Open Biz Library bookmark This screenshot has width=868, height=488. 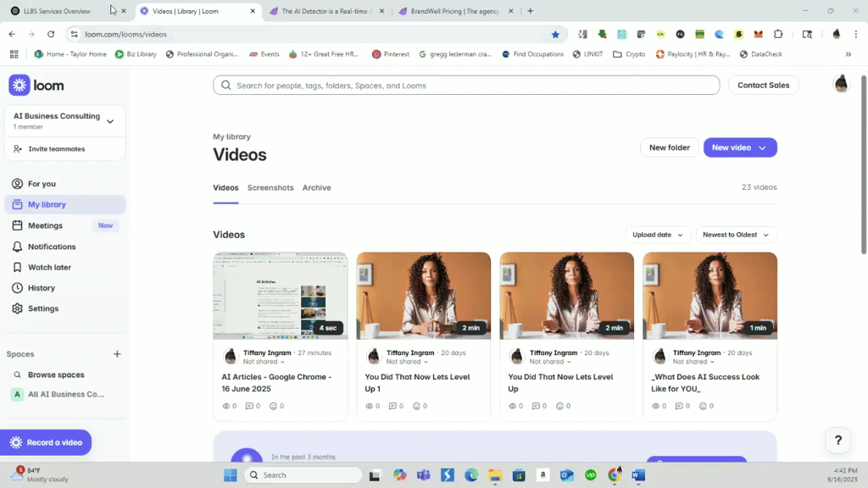[x=136, y=54]
